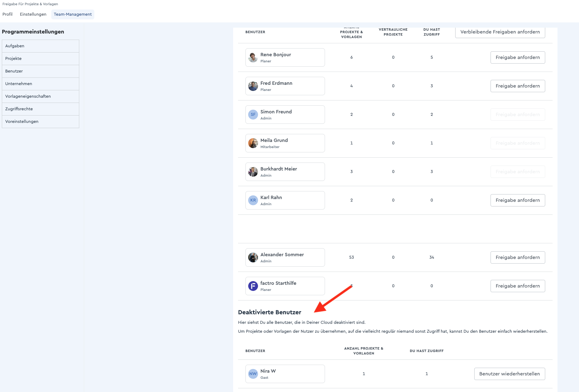This screenshot has height=392, width=579.
Task: Request Freigabe for Karl Rahn
Action: tap(518, 200)
